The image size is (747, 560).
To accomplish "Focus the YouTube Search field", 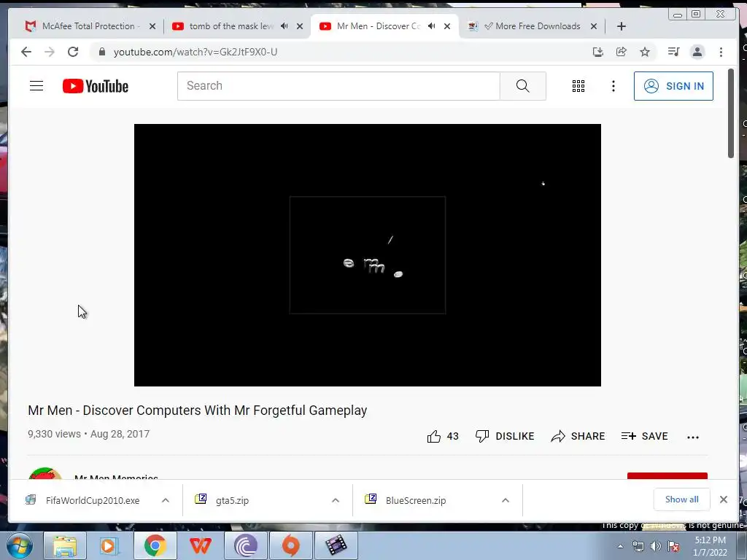I will coord(338,86).
